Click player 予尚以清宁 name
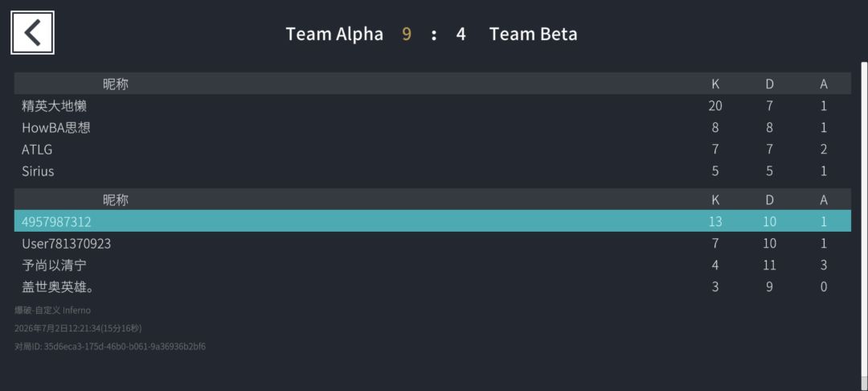The image size is (868, 391). click(x=55, y=265)
